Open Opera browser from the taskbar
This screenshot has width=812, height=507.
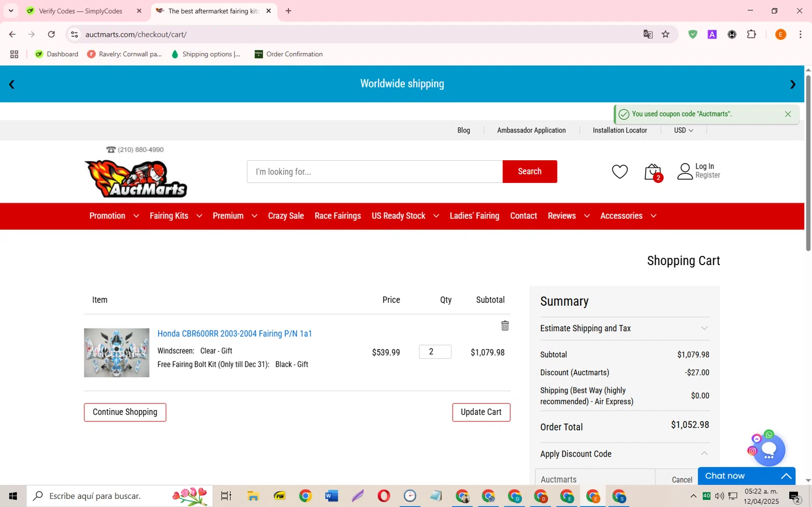coord(384,496)
